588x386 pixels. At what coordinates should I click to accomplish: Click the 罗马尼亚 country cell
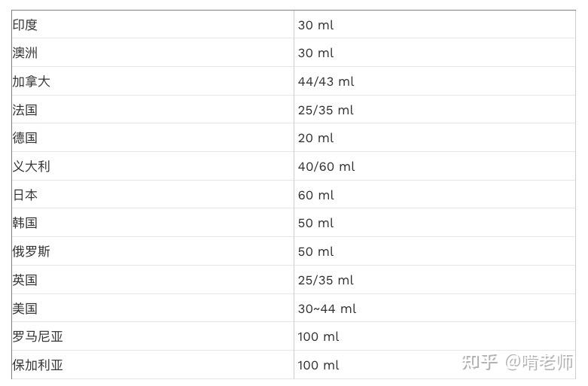[x=38, y=336]
